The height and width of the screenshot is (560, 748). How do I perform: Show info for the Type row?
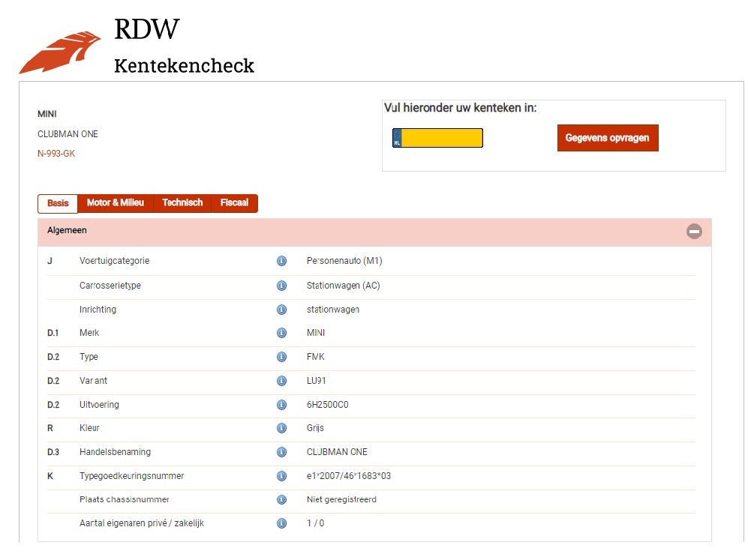click(281, 357)
